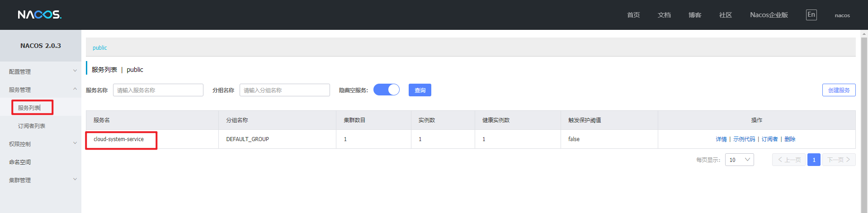Click the blue 查询 button
The width and height of the screenshot is (868, 213).
click(x=420, y=90)
